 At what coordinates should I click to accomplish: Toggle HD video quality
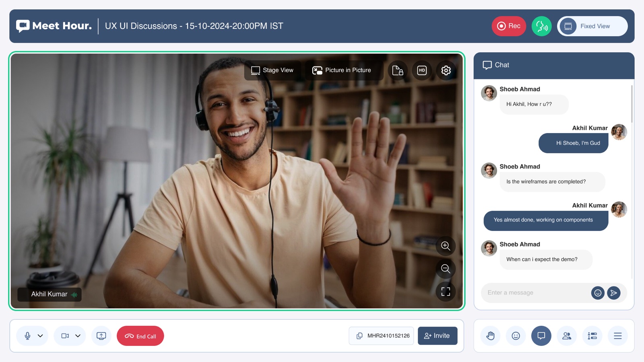click(x=422, y=70)
